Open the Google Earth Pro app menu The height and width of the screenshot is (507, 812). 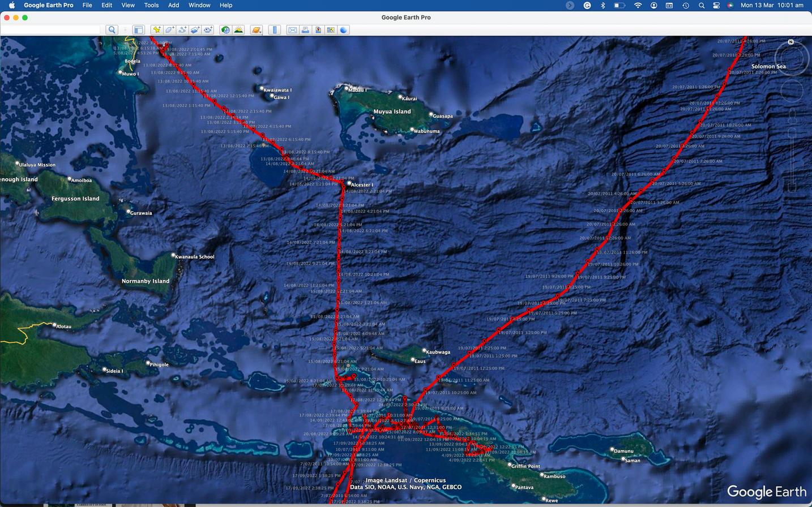click(49, 5)
